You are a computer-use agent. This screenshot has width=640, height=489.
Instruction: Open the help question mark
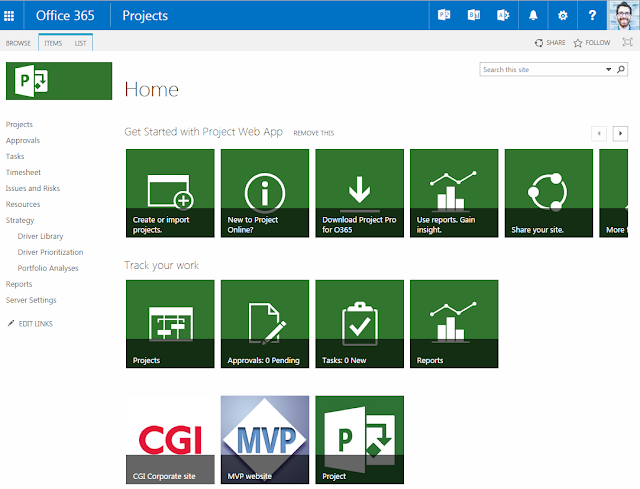592,16
